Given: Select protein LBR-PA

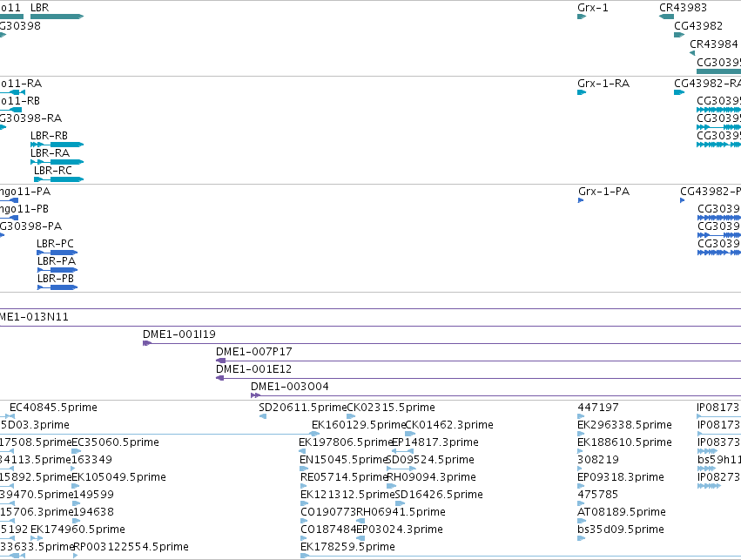Looking at the screenshot, I should 57,270.
